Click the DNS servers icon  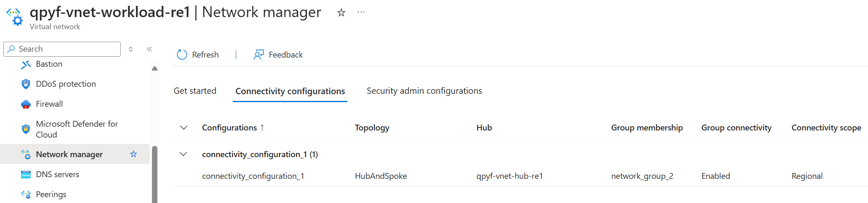pos(26,175)
